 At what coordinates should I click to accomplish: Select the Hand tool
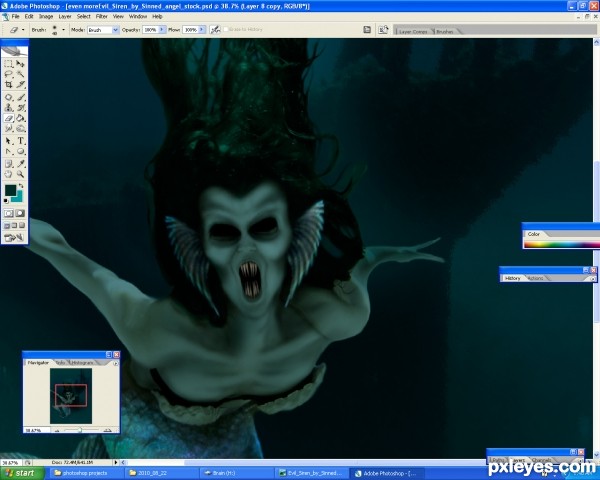point(8,174)
